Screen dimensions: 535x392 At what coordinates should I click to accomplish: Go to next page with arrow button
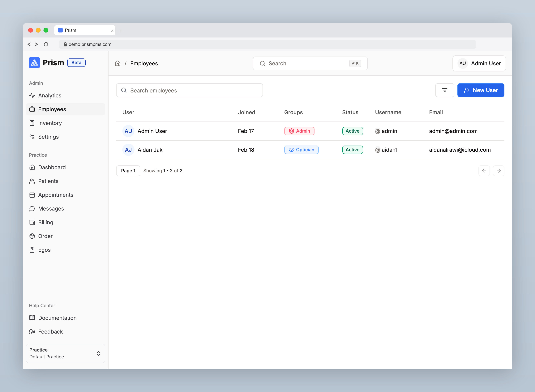click(x=499, y=171)
